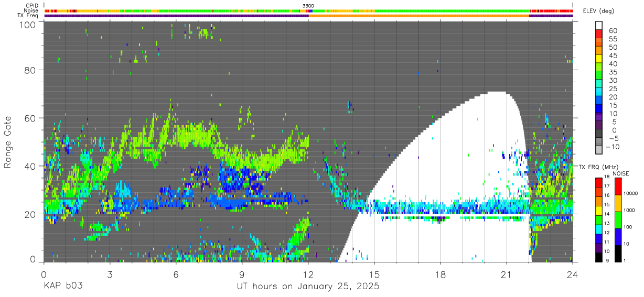Click the NOISE legend title
Image resolution: width=644 pixels, height=297 pixels.
point(621,173)
